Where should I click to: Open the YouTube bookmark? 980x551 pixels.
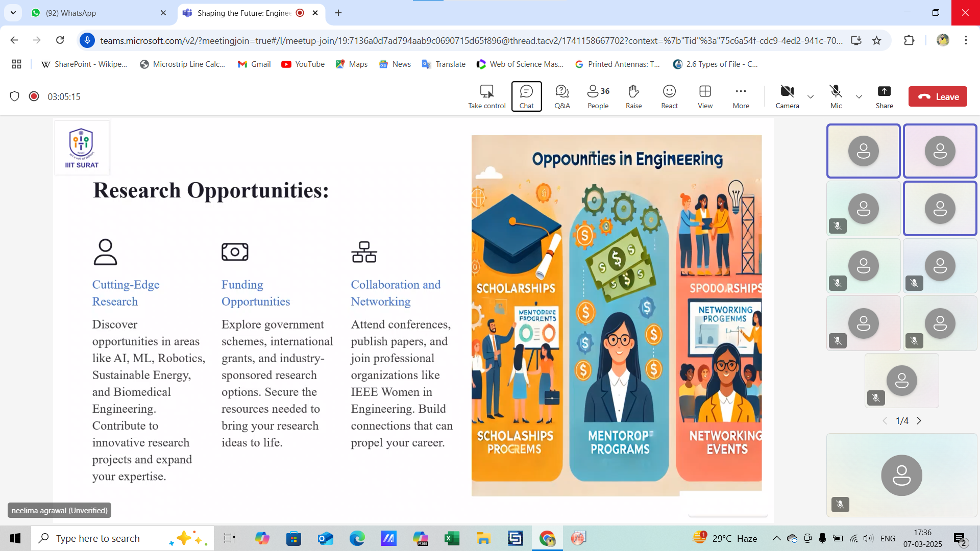303,64
